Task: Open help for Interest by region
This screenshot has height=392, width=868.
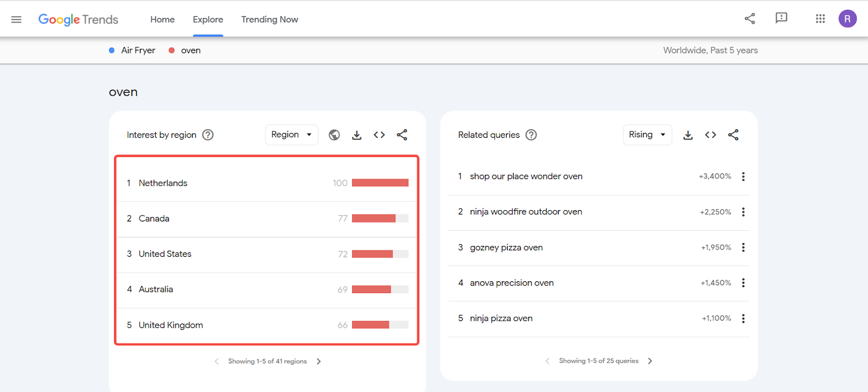Action: tap(208, 135)
